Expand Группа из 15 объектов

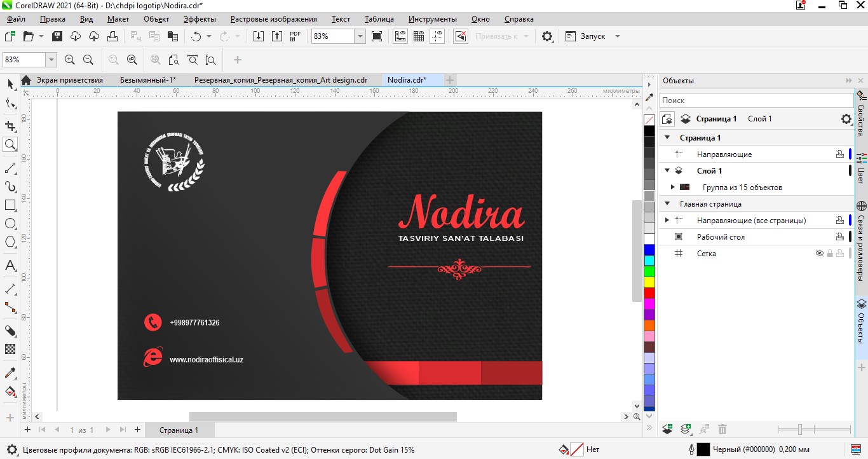click(x=673, y=187)
